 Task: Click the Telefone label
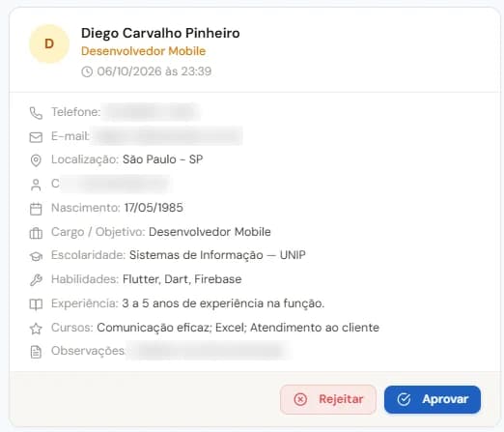coord(76,112)
